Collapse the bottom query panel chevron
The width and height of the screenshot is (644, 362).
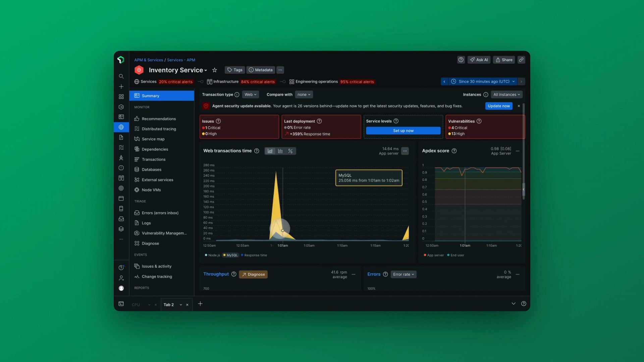click(513, 304)
